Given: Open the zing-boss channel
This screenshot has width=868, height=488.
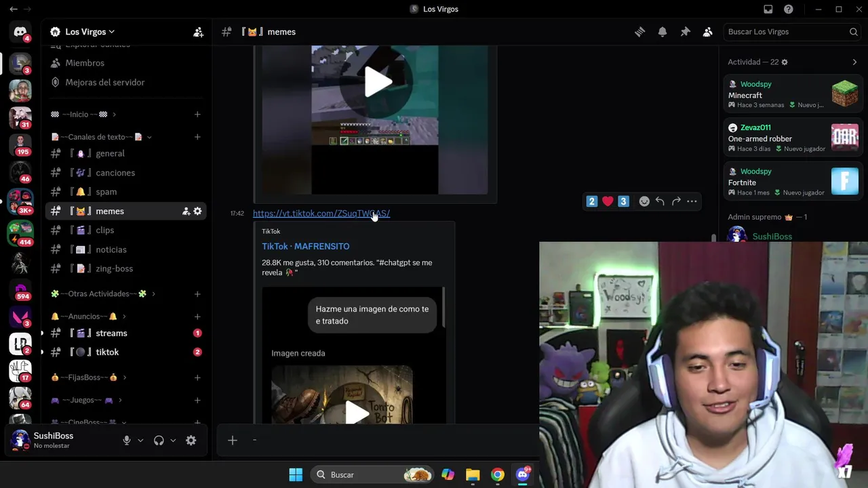Looking at the screenshot, I should tap(125, 268).
